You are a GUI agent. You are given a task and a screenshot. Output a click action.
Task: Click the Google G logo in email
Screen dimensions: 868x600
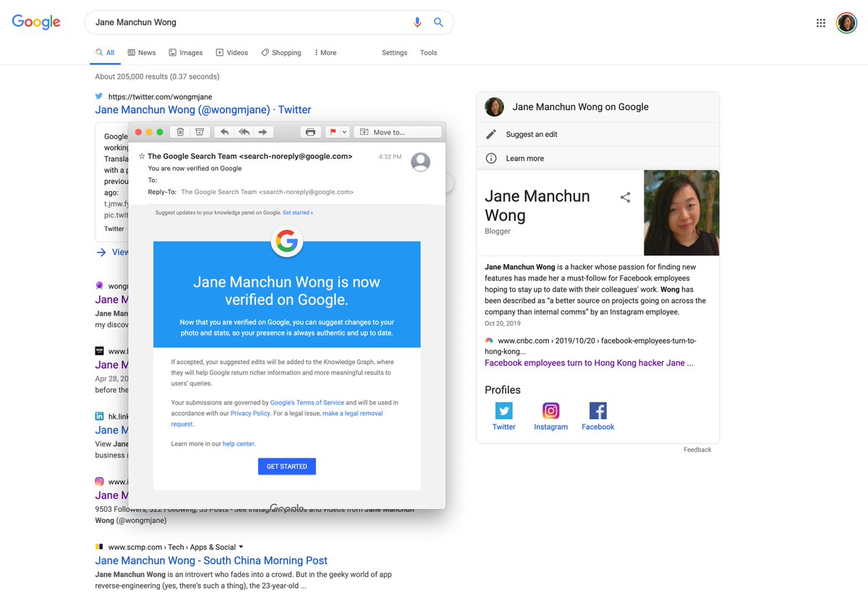point(287,242)
